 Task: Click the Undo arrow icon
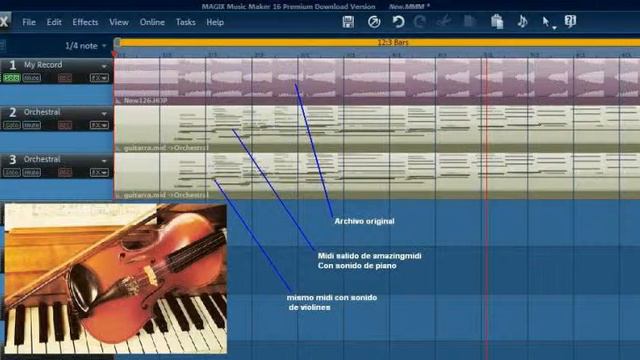point(398,22)
